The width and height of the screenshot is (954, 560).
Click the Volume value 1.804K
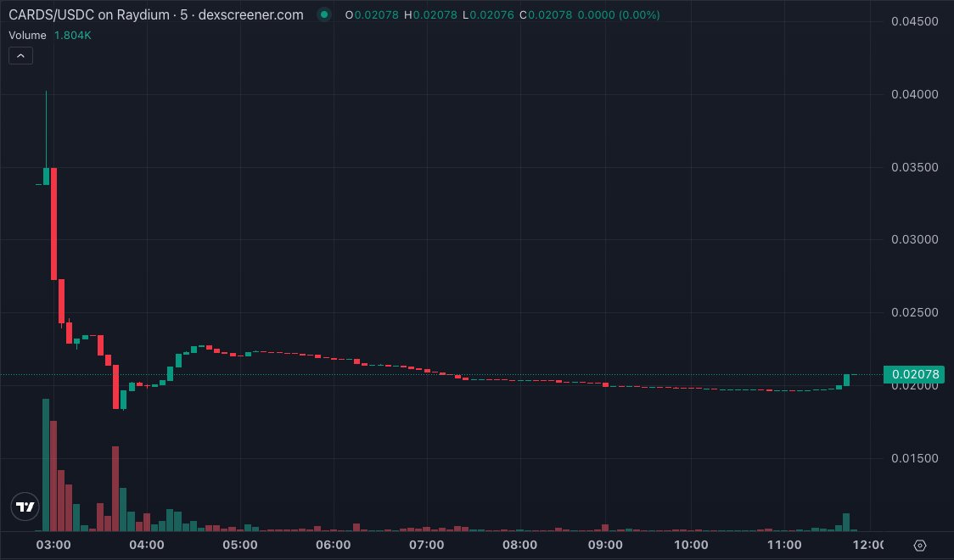click(72, 36)
